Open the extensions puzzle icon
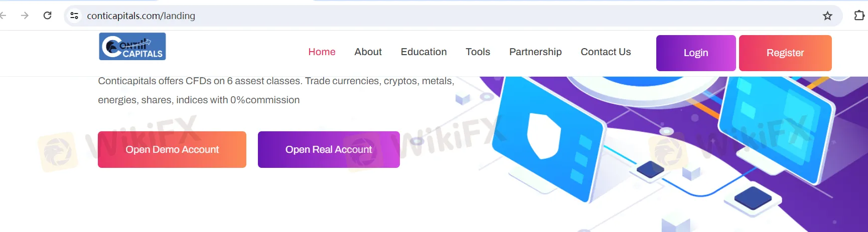868x232 pixels. coord(859,16)
